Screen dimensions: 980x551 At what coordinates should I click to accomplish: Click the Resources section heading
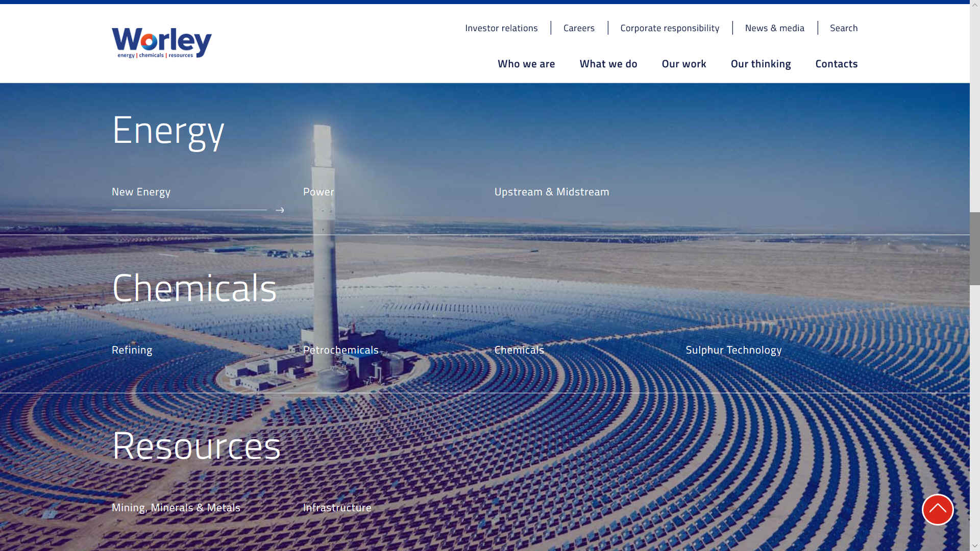tap(196, 445)
